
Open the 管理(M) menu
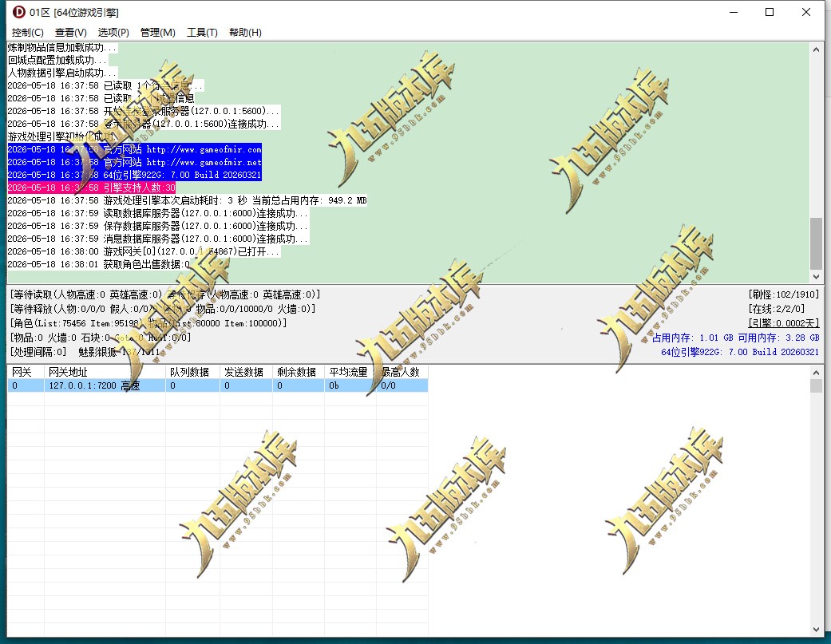(157, 32)
